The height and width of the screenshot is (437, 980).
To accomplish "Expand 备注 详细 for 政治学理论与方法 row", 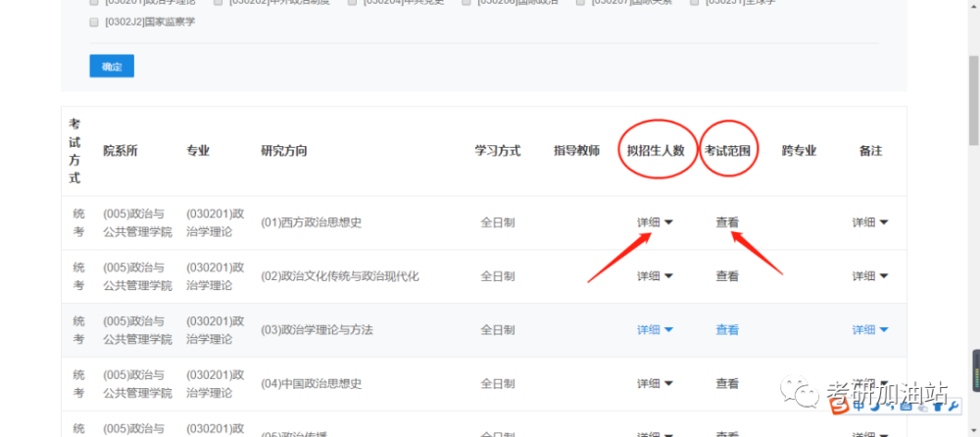I will pos(870,330).
